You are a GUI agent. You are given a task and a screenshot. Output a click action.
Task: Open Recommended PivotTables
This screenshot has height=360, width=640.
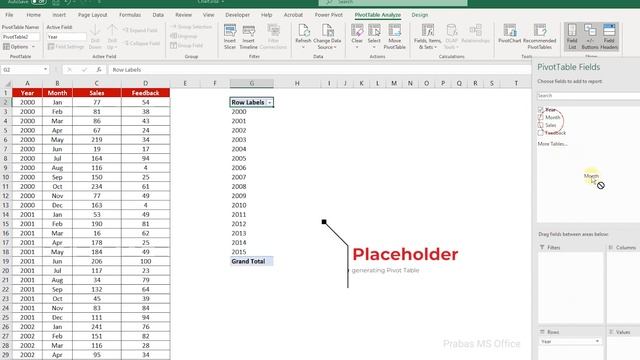[539, 37]
